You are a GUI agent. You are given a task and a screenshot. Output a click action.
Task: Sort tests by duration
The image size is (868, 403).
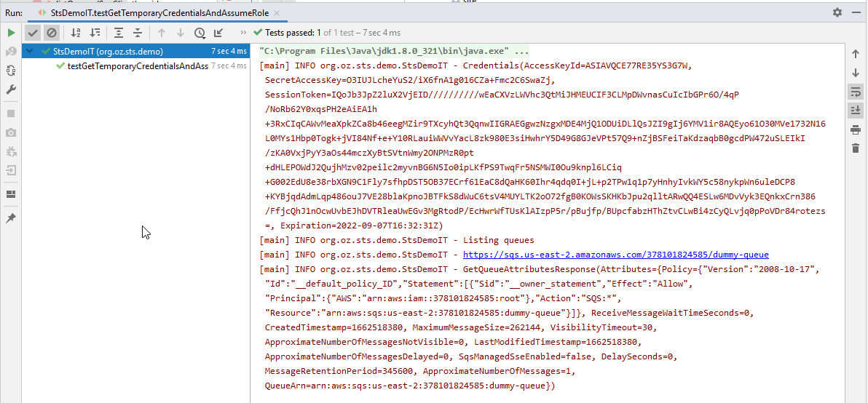tap(95, 33)
